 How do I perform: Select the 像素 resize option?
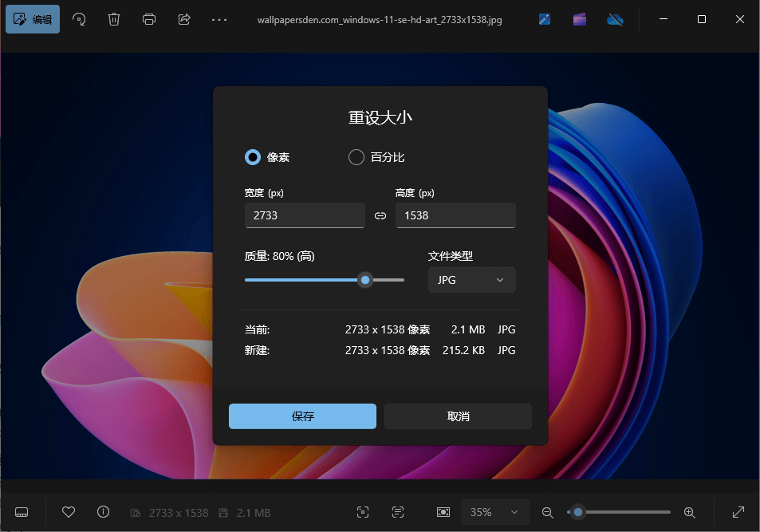tap(252, 157)
